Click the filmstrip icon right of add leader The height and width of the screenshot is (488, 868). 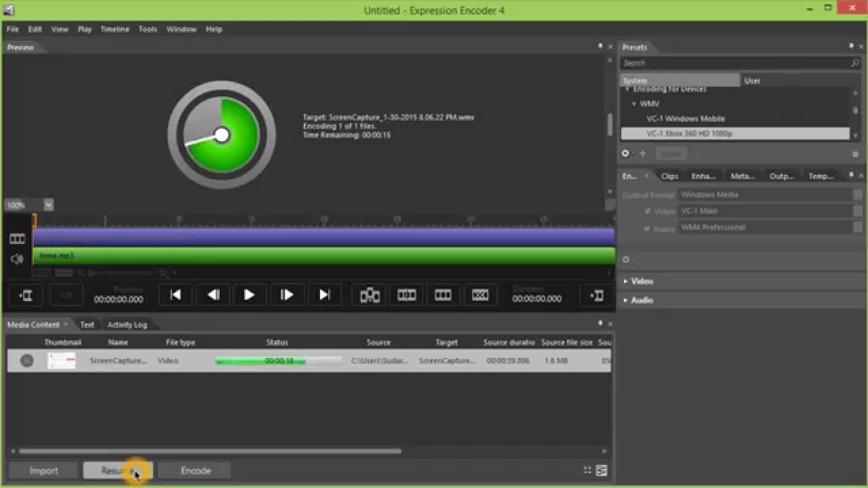point(443,295)
